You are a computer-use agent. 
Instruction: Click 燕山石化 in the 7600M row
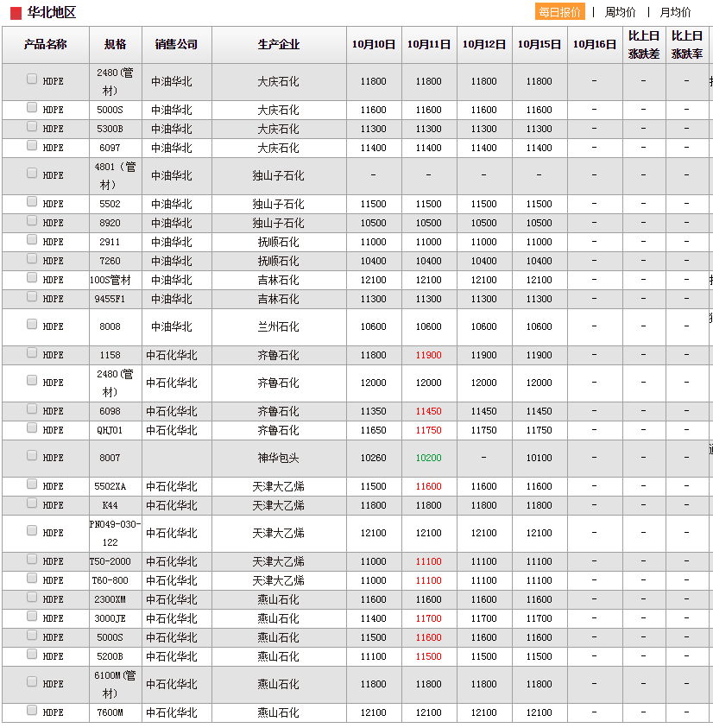(x=279, y=712)
